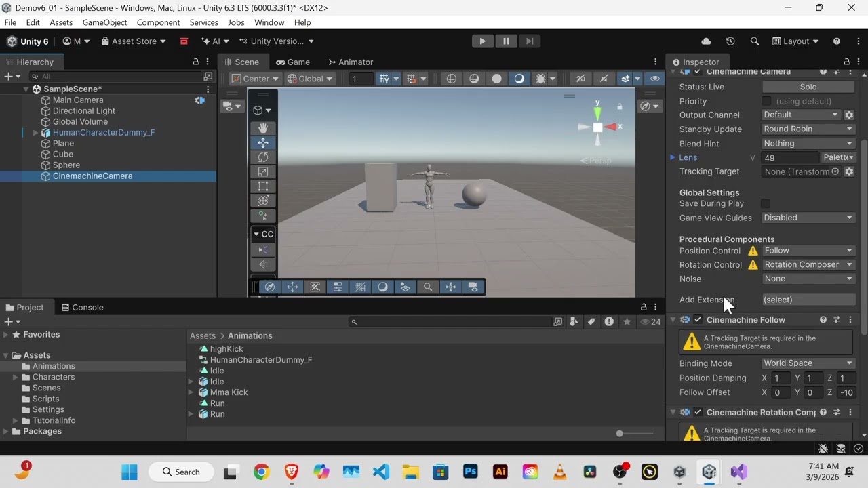Open the Layout dropdown

[796, 41]
